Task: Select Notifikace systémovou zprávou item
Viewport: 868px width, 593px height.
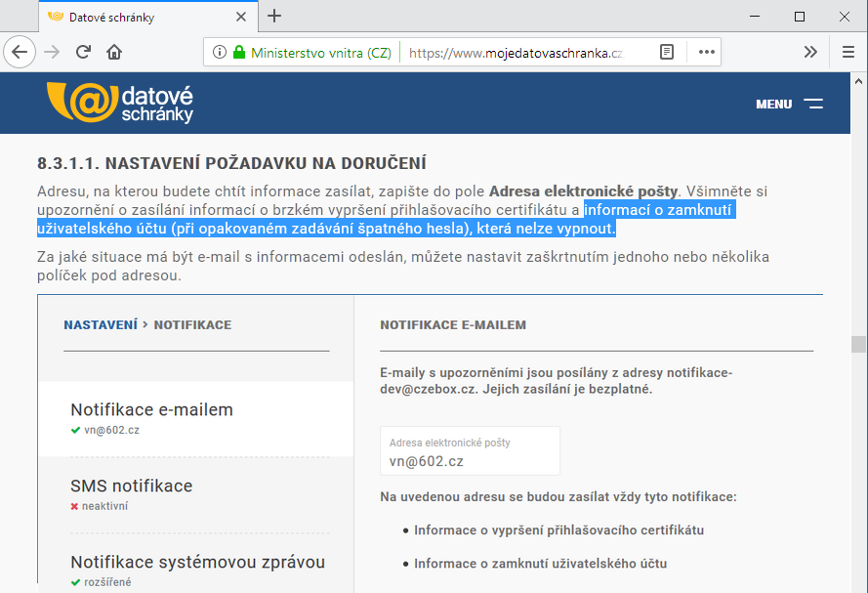Action: [196, 571]
